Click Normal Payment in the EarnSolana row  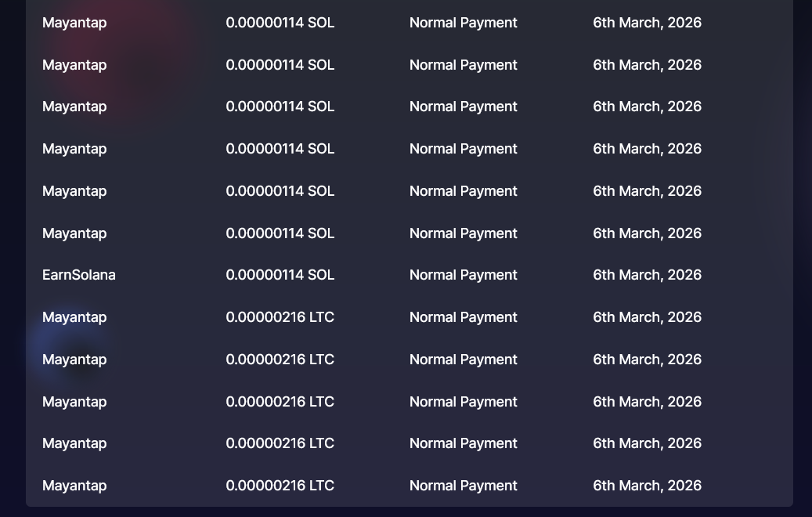[x=464, y=275]
